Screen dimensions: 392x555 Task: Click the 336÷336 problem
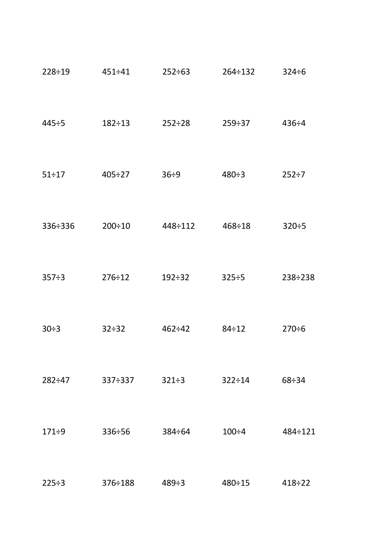[x=58, y=226]
